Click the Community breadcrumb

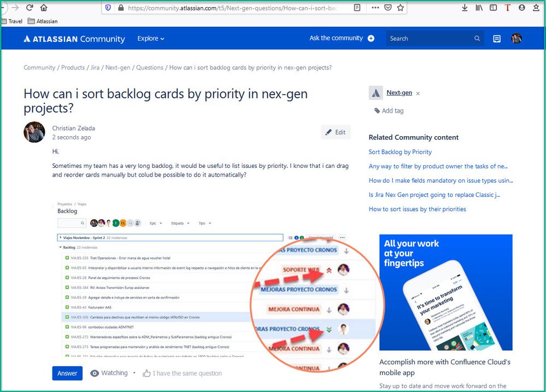coord(39,68)
